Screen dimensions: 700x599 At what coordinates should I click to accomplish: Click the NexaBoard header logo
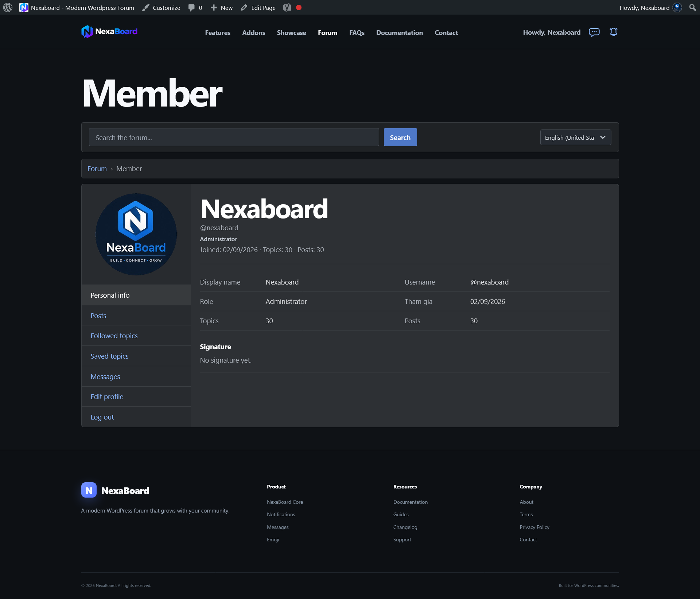click(109, 32)
